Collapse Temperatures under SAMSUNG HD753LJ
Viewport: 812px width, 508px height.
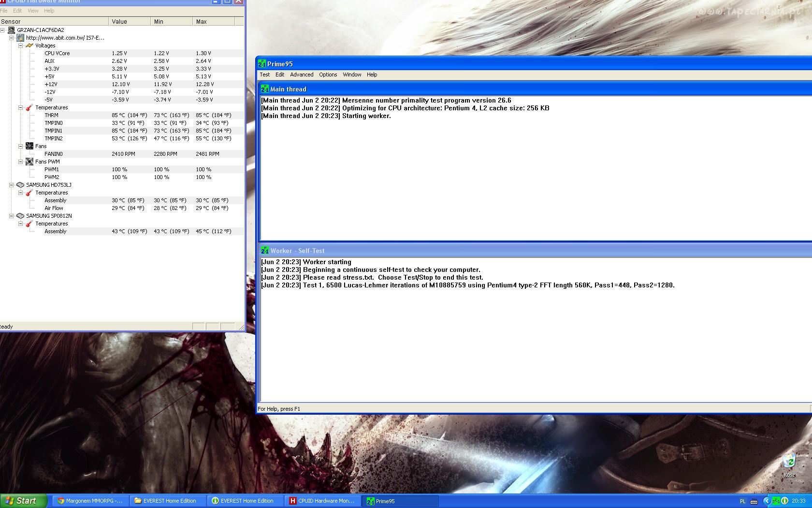(x=21, y=193)
